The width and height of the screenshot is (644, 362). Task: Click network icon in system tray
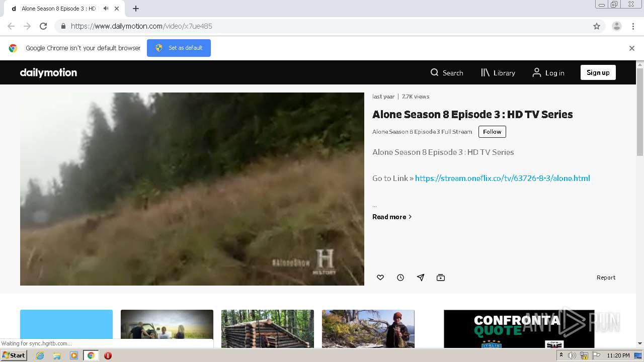[584, 355]
